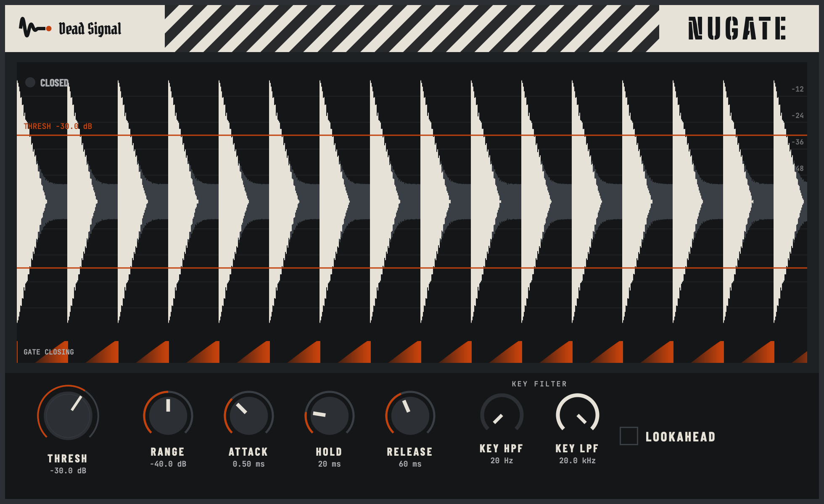Click the NUGATE plugin title

tap(737, 29)
